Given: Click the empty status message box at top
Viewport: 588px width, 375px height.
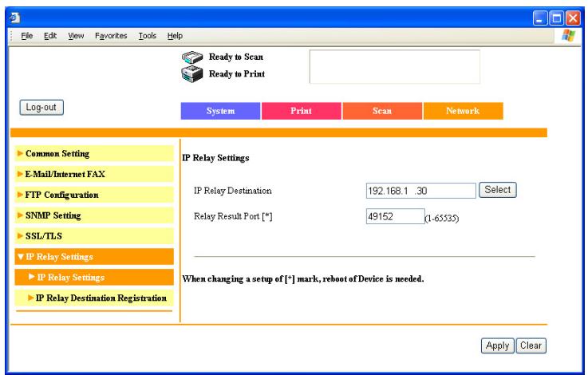Looking at the screenshot, I should (x=394, y=67).
